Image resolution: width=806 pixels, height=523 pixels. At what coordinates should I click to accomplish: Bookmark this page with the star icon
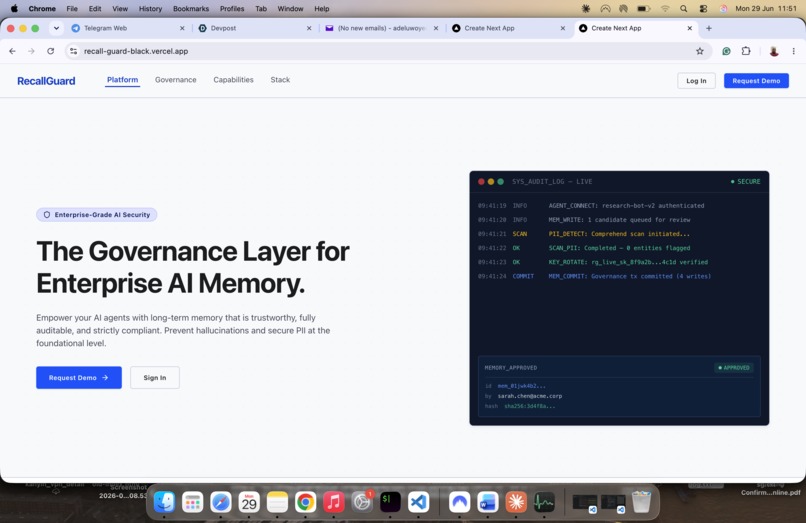(x=700, y=51)
